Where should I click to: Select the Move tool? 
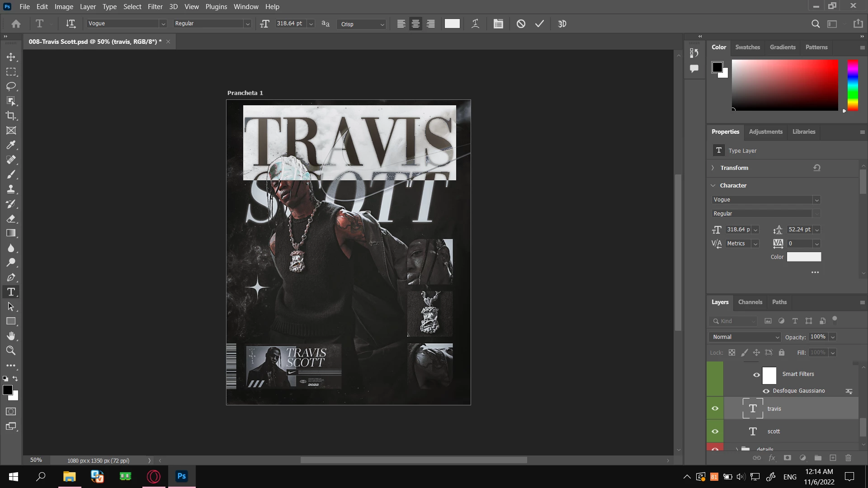(11, 57)
